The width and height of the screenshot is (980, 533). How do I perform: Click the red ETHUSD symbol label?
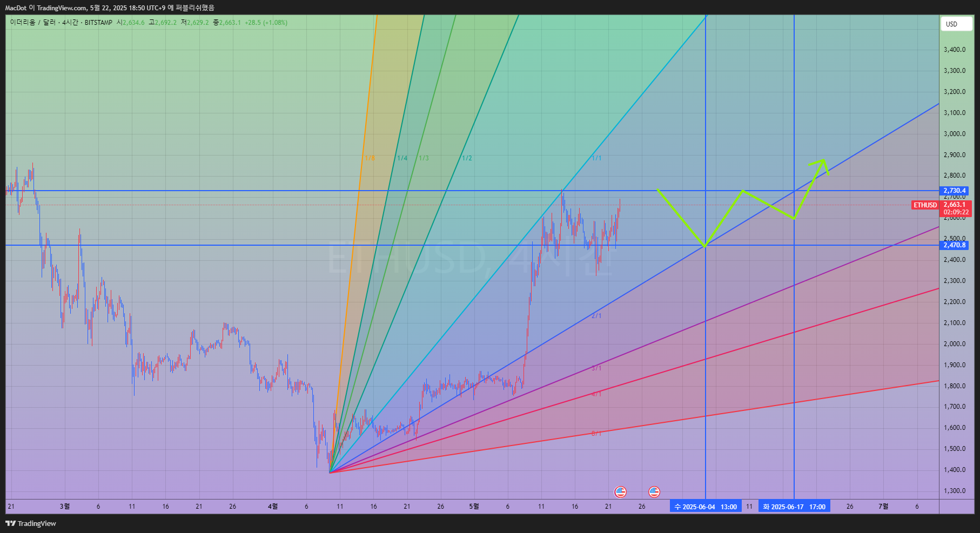[x=925, y=205]
